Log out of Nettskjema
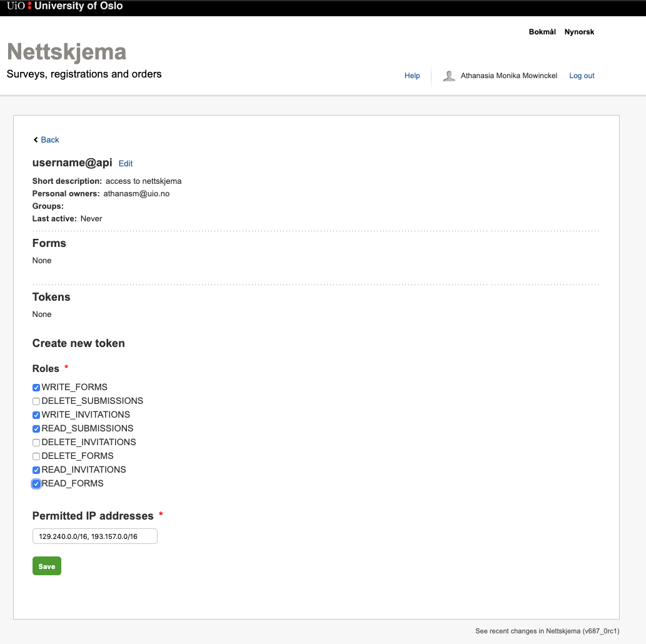Viewport: 646px width, 644px height. (582, 76)
